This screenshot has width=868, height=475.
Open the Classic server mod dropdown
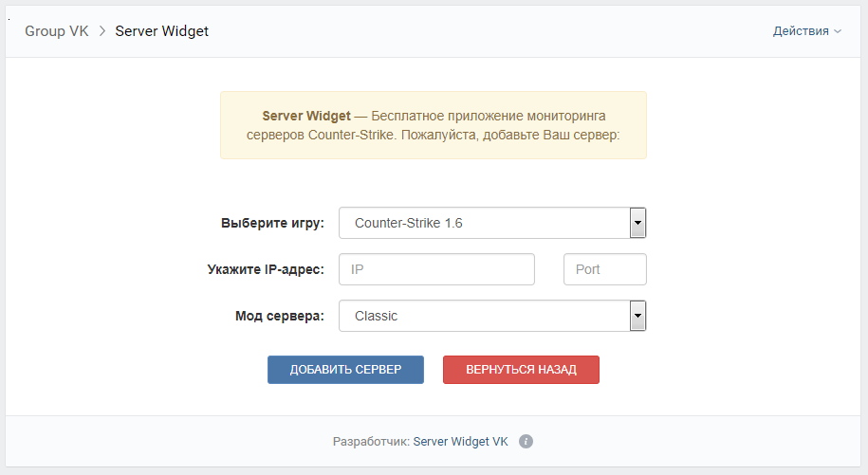click(x=492, y=316)
